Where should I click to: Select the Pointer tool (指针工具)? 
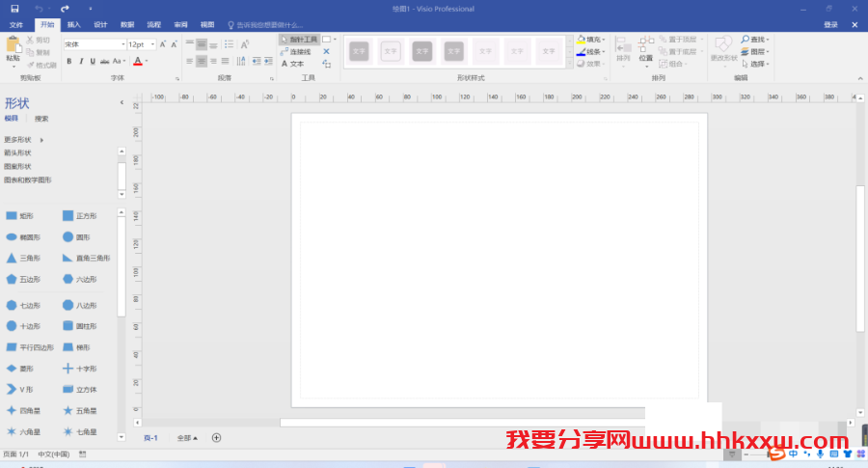(299, 40)
